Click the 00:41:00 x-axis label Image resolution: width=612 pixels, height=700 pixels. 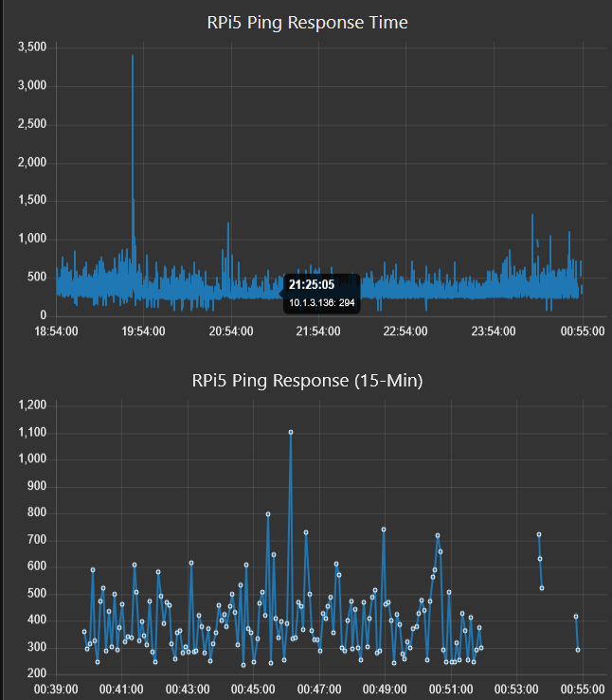click(x=121, y=690)
